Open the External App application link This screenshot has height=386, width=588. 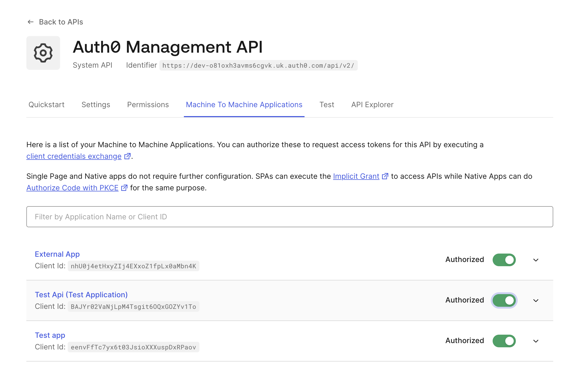click(x=57, y=254)
